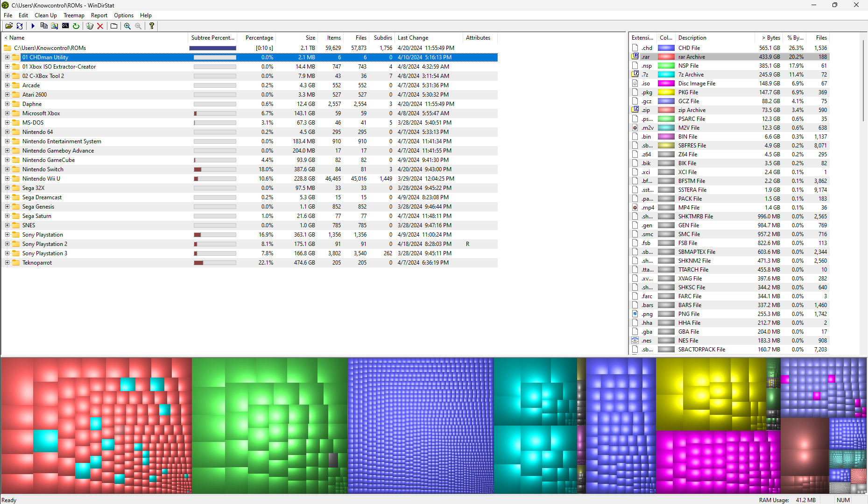Sort by the Percentage column header

pyautogui.click(x=256, y=38)
